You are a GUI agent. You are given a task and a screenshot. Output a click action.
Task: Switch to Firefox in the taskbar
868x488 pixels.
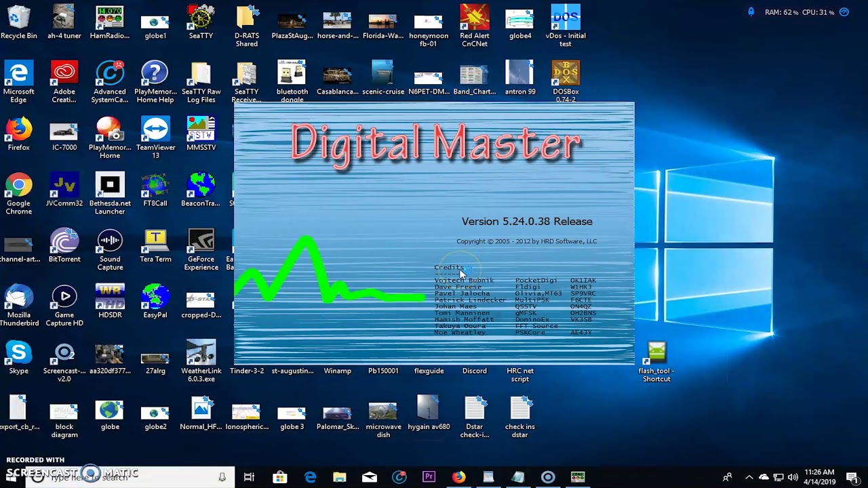tap(458, 477)
